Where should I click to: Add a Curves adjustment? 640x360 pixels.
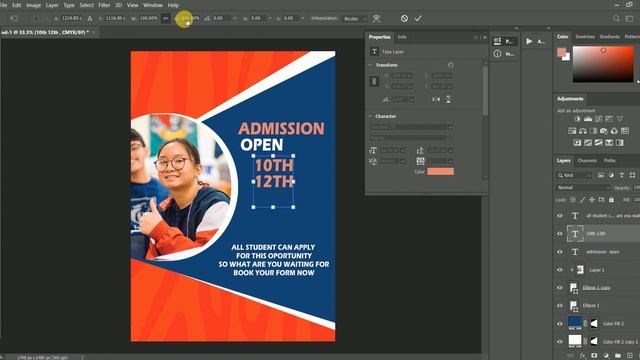(598, 119)
